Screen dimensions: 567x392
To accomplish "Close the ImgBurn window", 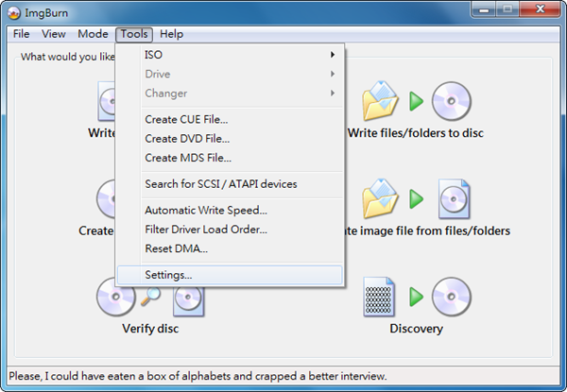I will [x=541, y=9].
